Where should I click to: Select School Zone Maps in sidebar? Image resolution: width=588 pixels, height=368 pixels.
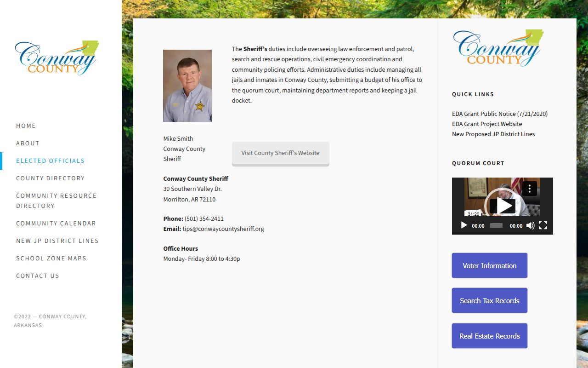[x=51, y=258]
